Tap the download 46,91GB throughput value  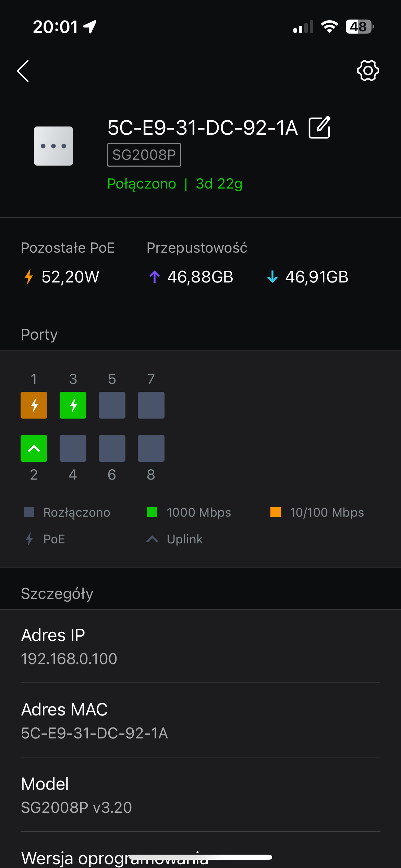[x=316, y=277]
